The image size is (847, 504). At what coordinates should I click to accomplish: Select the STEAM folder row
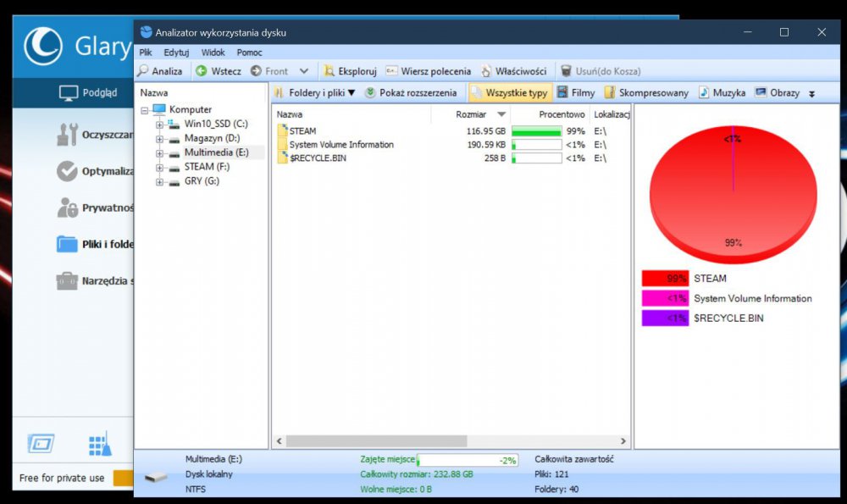pyautogui.click(x=302, y=131)
